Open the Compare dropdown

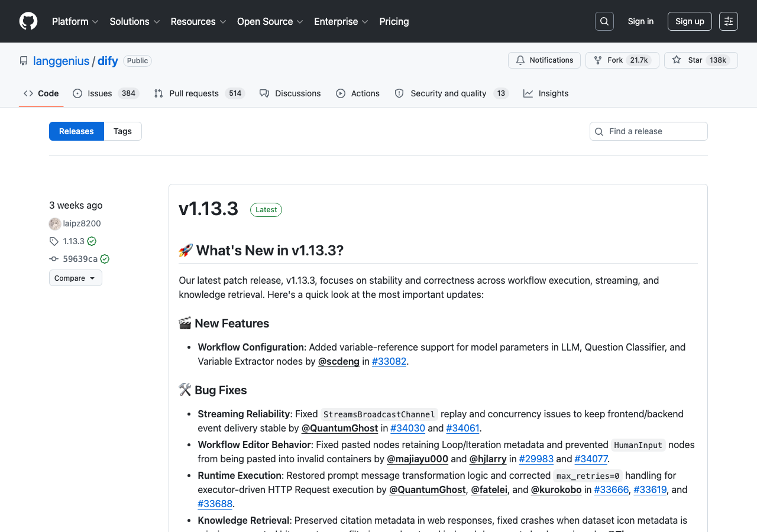[75, 278]
